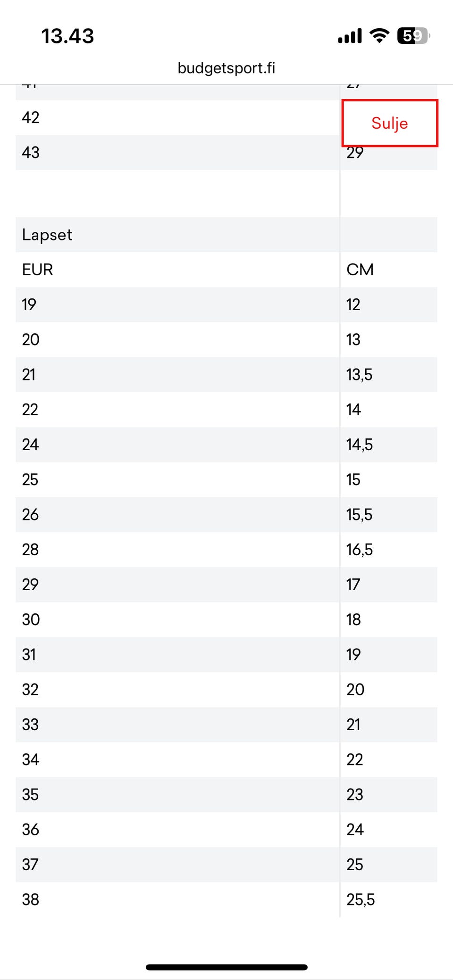Click the 25,5 cm value
453x980 pixels.
point(361,899)
